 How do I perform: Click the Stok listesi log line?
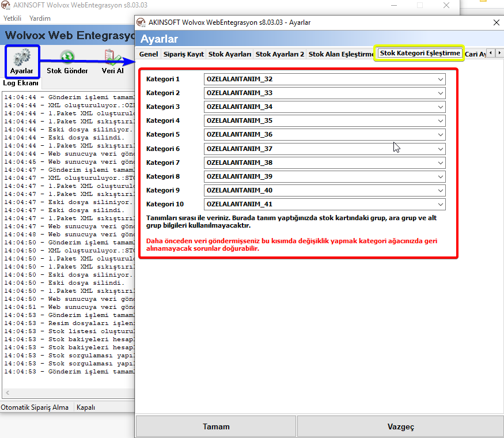(69, 331)
